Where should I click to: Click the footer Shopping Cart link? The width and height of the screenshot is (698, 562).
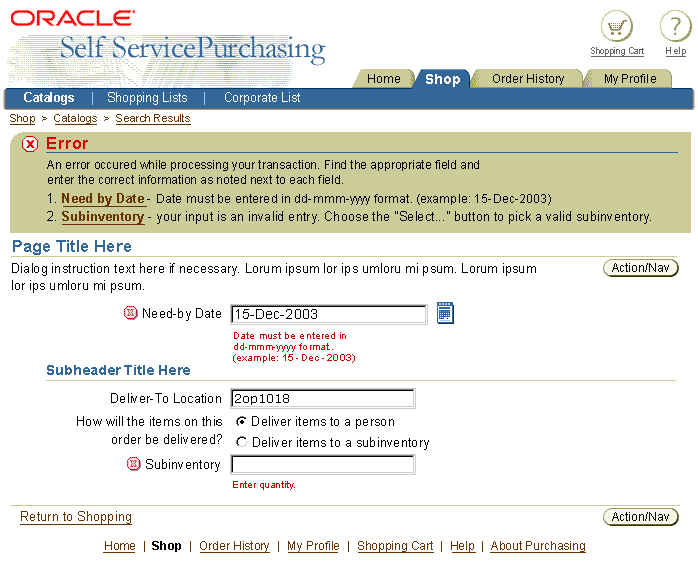pyautogui.click(x=395, y=546)
